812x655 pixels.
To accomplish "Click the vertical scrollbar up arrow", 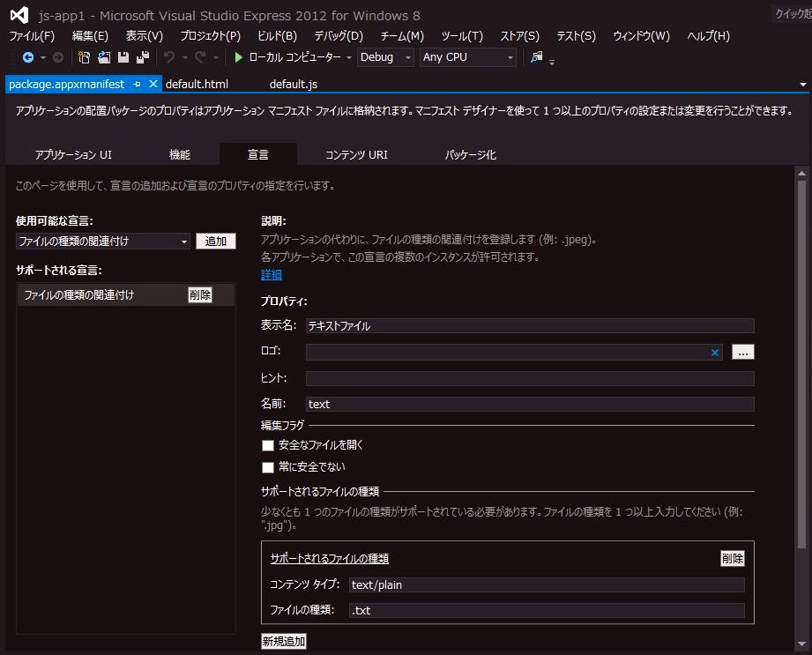I will (801, 174).
